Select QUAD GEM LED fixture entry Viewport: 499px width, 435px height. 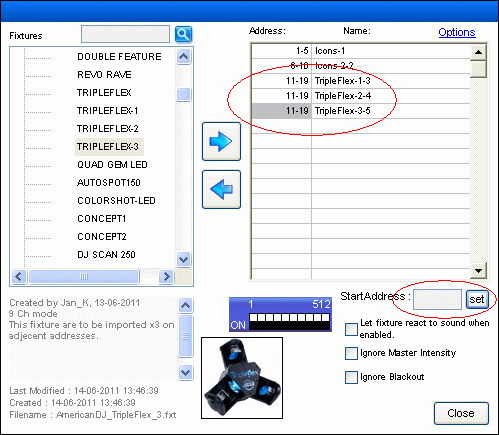(x=112, y=165)
